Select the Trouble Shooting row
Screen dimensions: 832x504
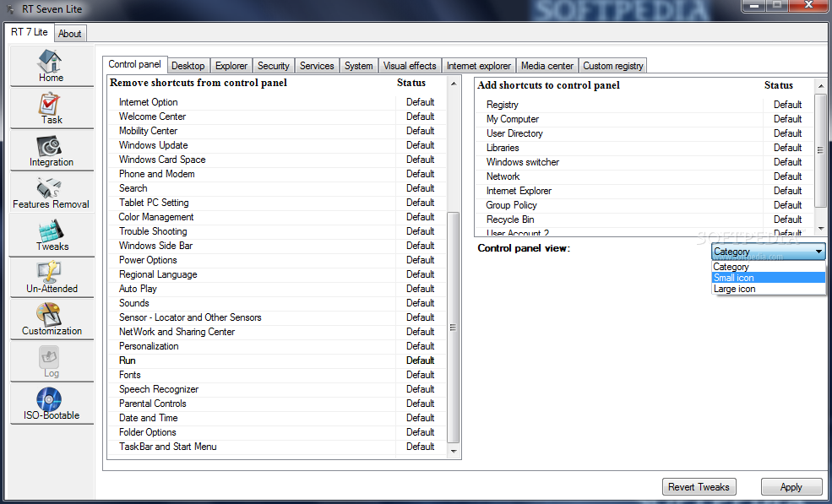[x=278, y=231]
